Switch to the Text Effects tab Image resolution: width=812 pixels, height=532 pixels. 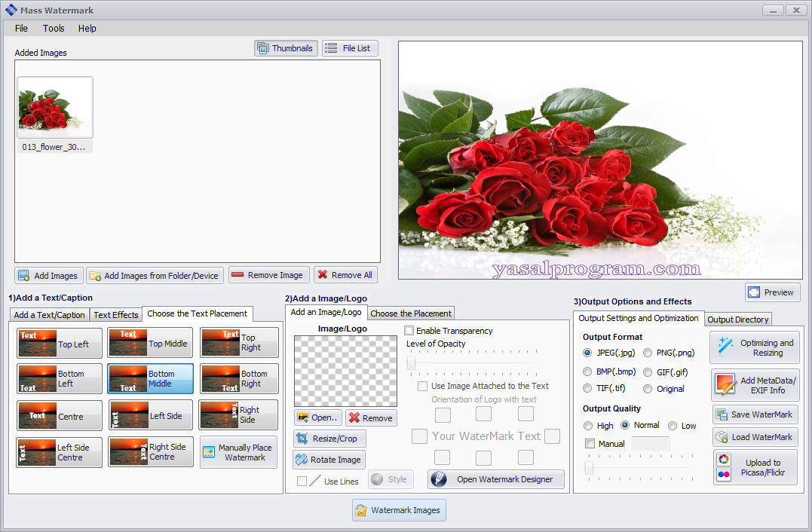(115, 315)
